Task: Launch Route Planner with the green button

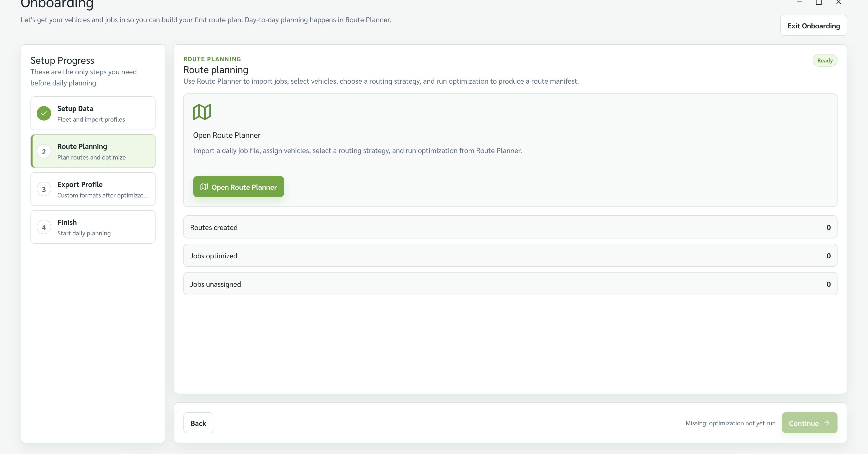Action: tap(238, 187)
